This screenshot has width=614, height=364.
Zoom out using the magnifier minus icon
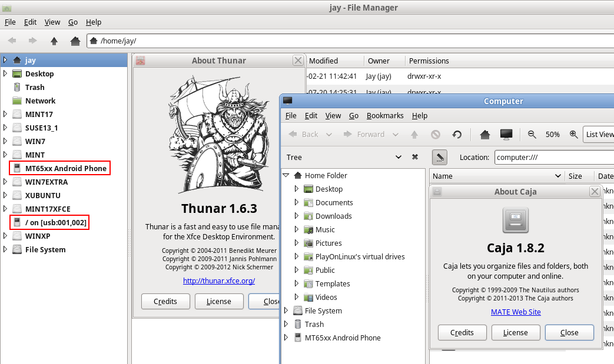tap(532, 135)
